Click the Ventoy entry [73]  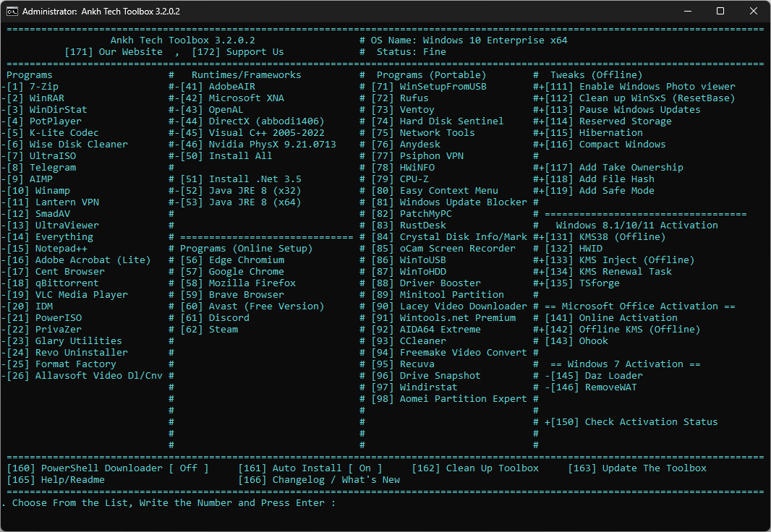tap(403, 110)
